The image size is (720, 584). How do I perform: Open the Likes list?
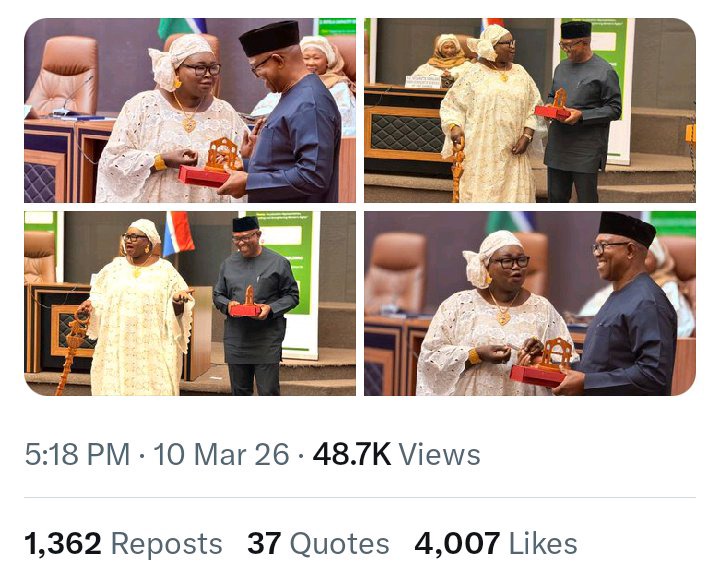click(543, 544)
